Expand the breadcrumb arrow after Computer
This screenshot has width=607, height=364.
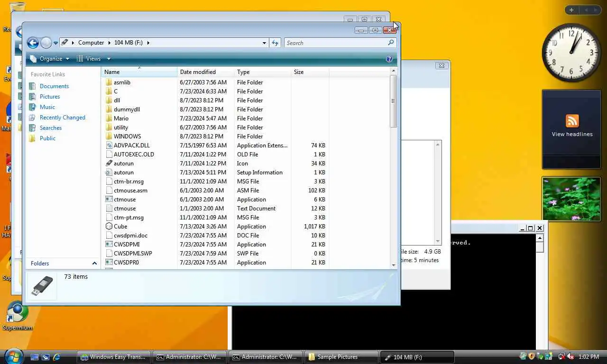[x=109, y=43]
